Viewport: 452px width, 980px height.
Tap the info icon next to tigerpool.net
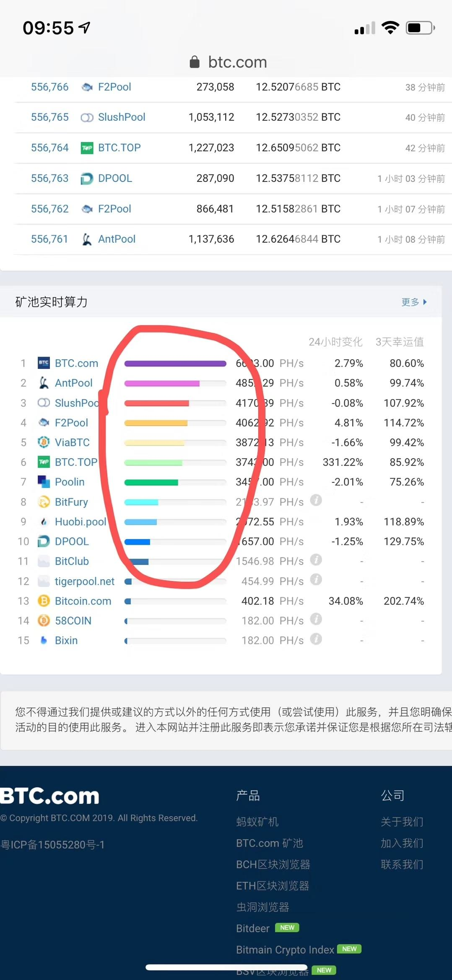[316, 580]
